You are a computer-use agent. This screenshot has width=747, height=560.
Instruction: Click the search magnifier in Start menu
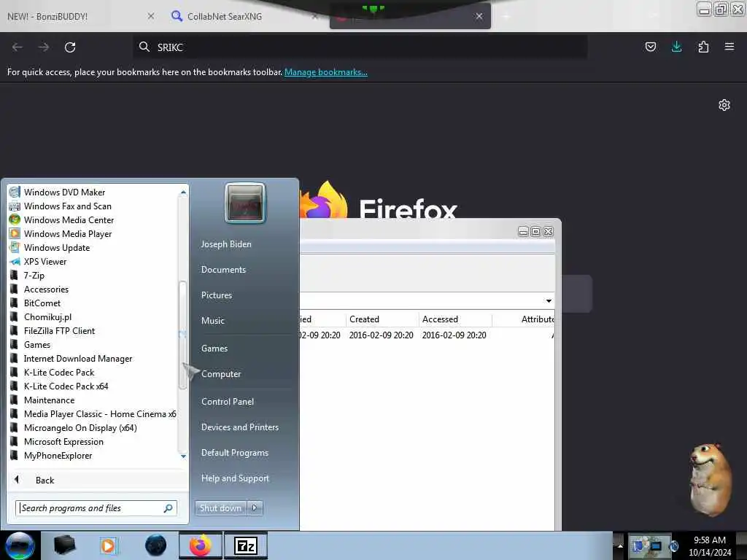[169, 508]
